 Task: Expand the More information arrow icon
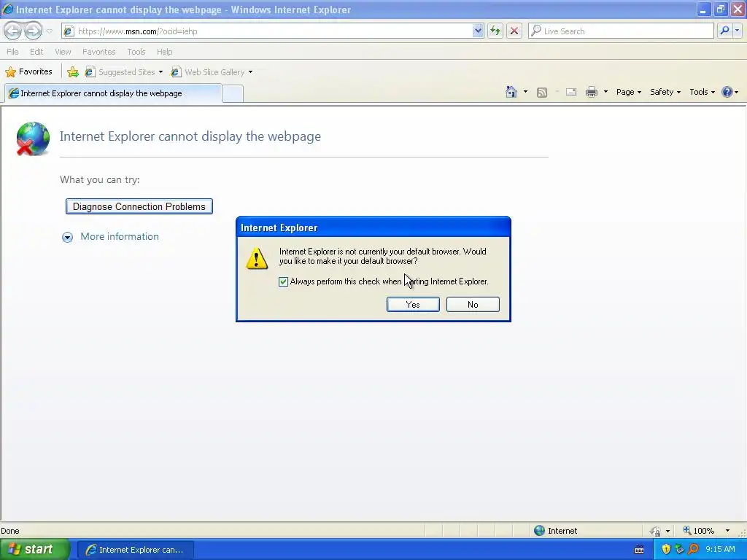[x=68, y=237]
